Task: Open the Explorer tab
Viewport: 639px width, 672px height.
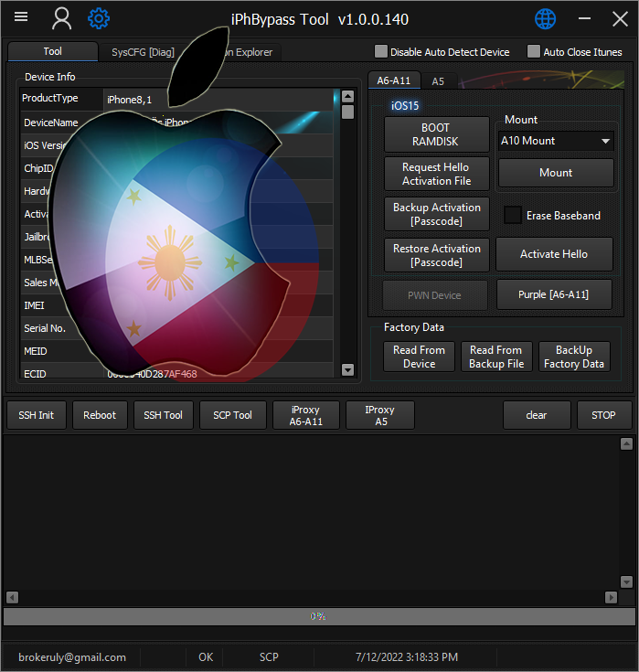Action: pyautogui.click(x=249, y=52)
